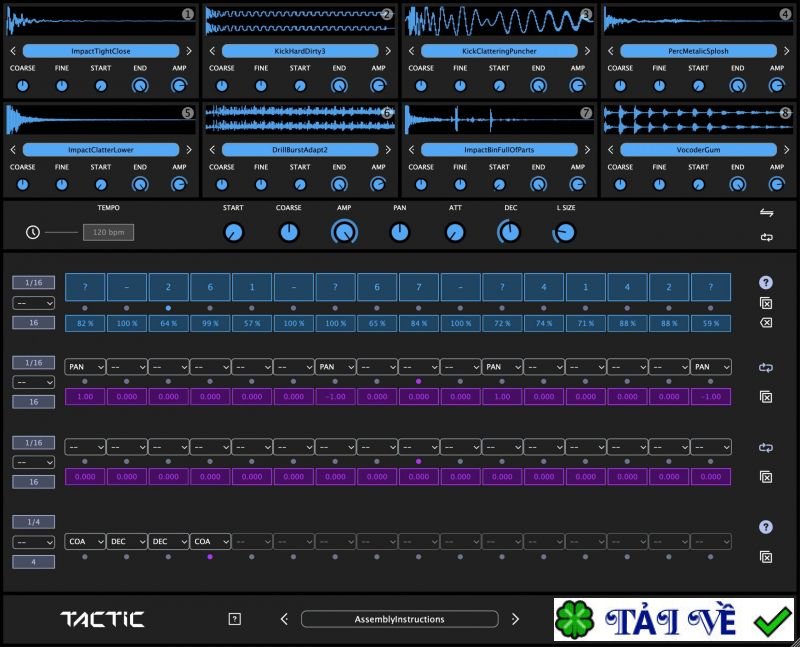Clear second modulation lane with boxed X
The width and height of the screenshot is (800, 647).
(x=766, y=477)
